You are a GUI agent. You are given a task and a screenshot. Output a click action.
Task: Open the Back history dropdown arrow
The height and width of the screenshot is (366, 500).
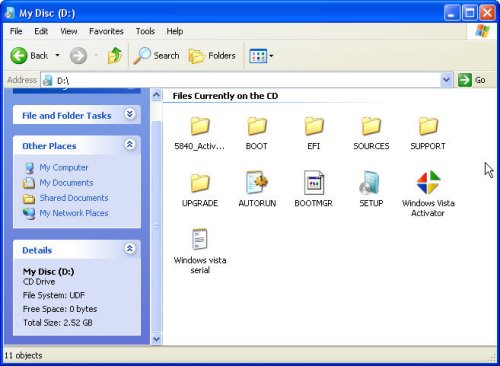[57, 55]
